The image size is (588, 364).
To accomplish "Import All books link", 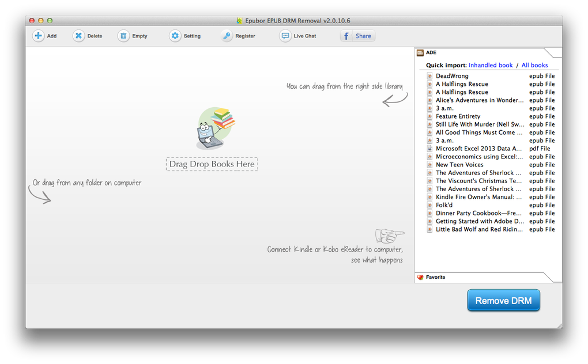I will pos(534,65).
